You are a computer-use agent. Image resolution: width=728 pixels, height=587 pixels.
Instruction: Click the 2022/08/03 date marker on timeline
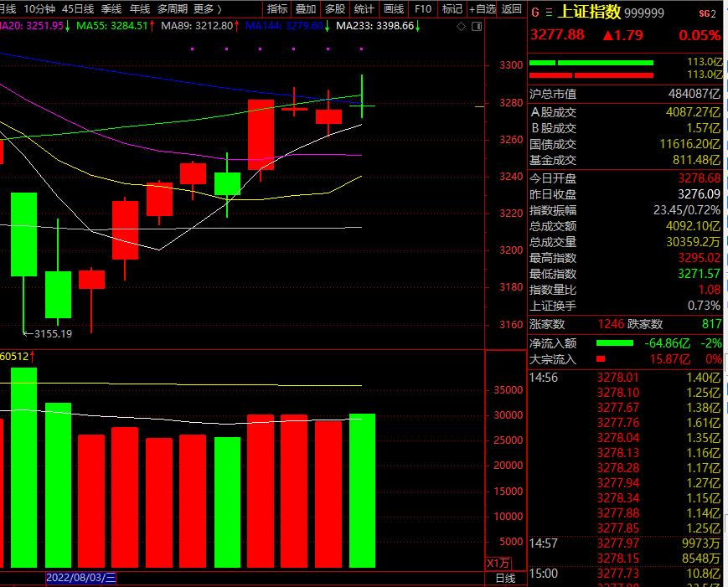[80, 578]
